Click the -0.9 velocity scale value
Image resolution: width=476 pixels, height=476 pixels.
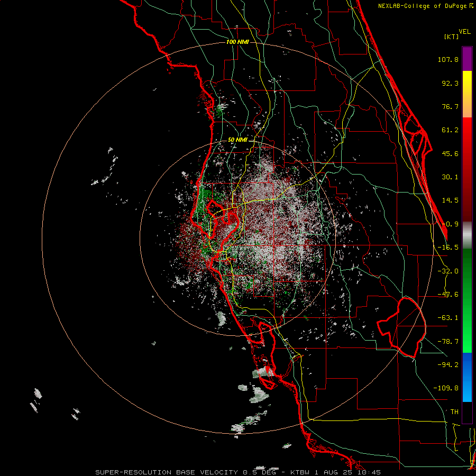coord(450,224)
